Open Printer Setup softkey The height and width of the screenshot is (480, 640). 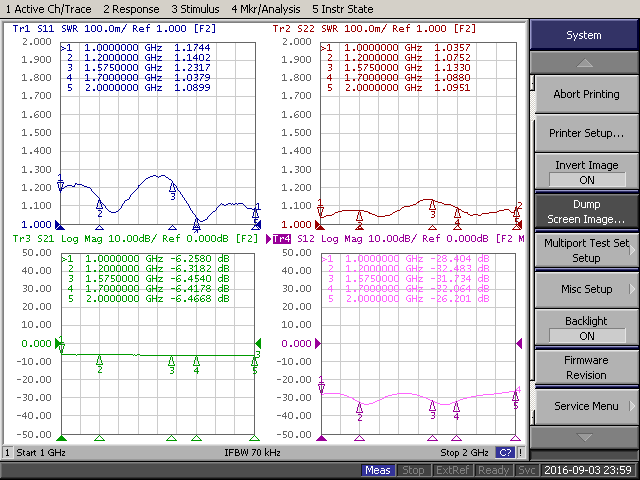586,133
